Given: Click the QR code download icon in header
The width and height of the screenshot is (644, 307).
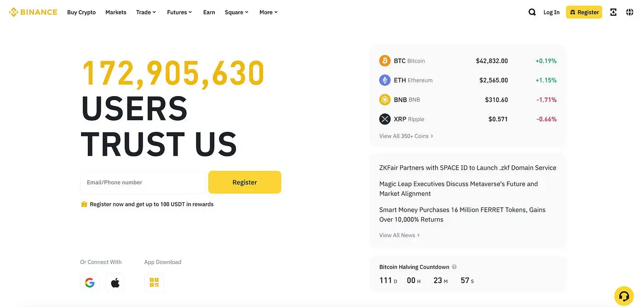Looking at the screenshot, I should pyautogui.click(x=613, y=12).
